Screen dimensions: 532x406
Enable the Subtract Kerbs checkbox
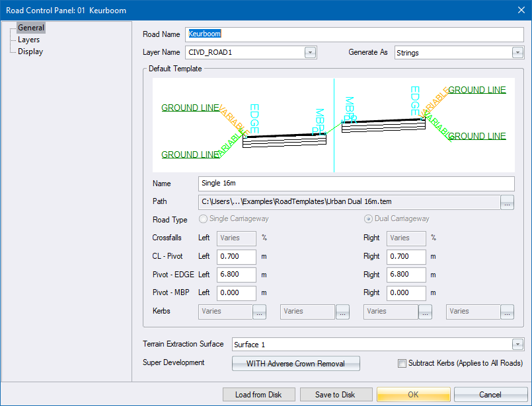402,363
